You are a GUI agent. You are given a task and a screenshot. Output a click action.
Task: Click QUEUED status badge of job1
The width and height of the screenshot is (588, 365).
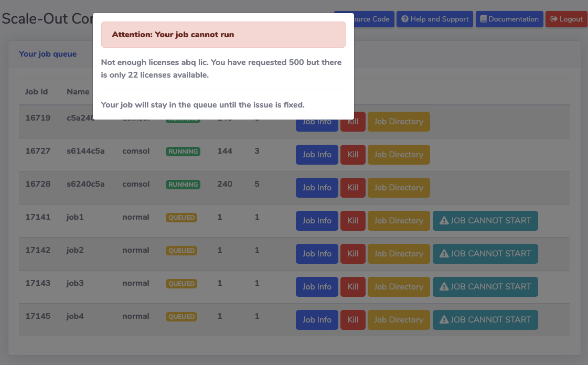[181, 218]
